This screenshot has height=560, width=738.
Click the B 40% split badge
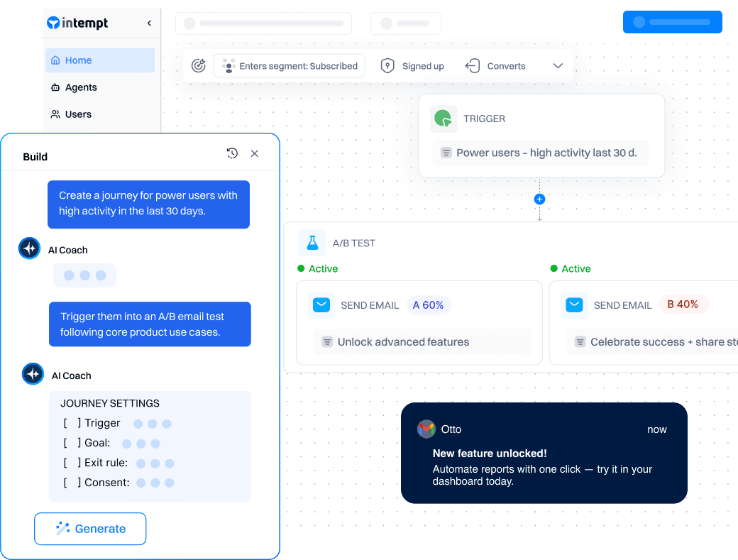683,304
